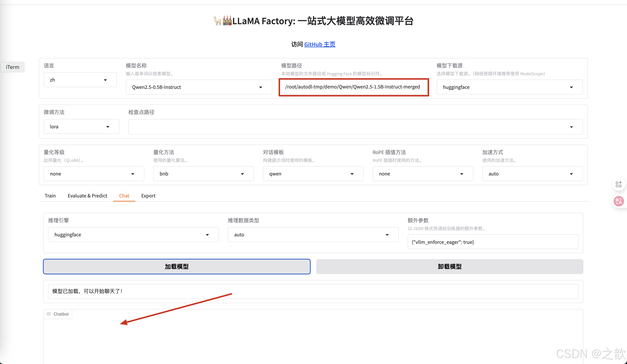The width and height of the screenshot is (627, 364).
Task: Open the GitHub 主页 link
Action: tap(320, 44)
